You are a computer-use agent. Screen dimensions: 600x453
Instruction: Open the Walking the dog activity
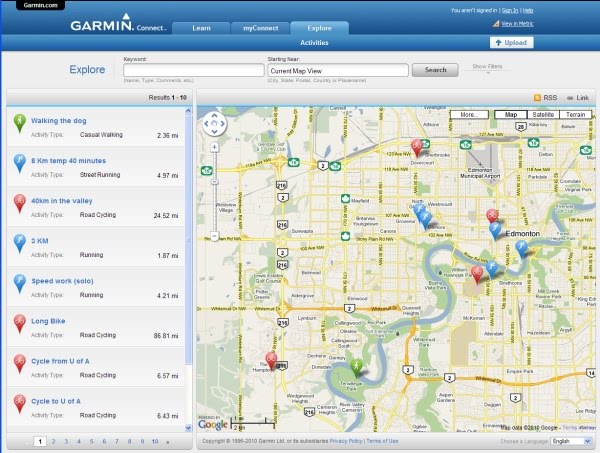[x=59, y=121]
